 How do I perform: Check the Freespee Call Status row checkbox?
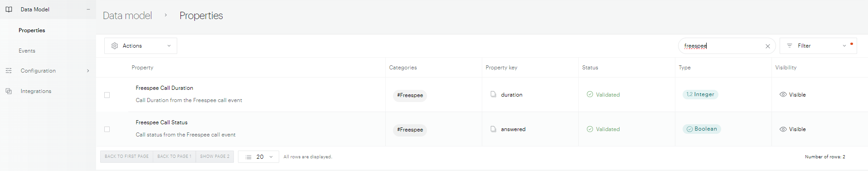(x=107, y=129)
